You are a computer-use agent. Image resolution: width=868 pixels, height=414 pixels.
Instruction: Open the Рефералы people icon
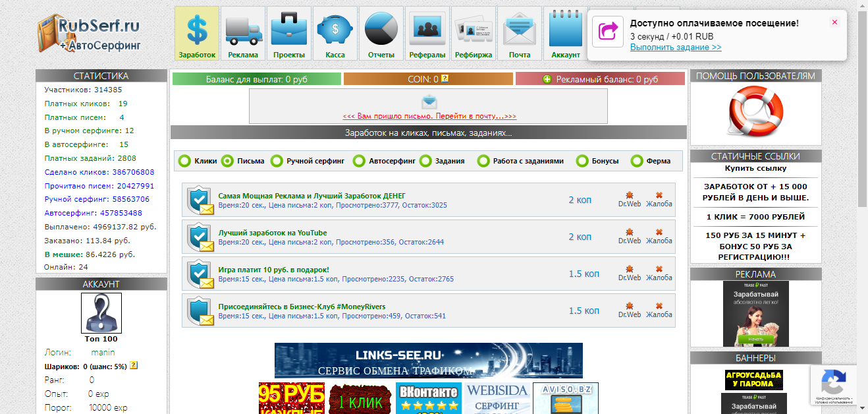pyautogui.click(x=427, y=34)
